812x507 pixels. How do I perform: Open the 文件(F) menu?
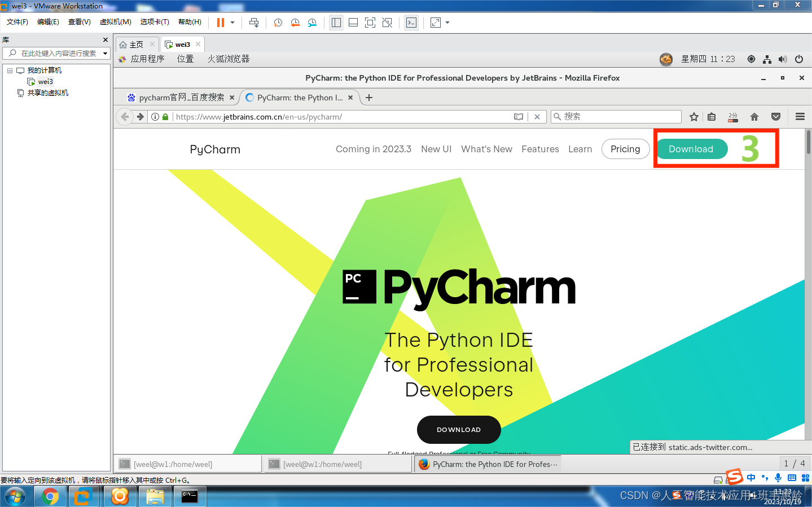[17, 22]
